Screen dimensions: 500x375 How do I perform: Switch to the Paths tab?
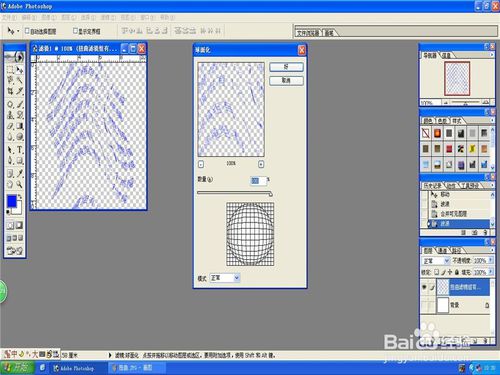(x=456, y=250)
